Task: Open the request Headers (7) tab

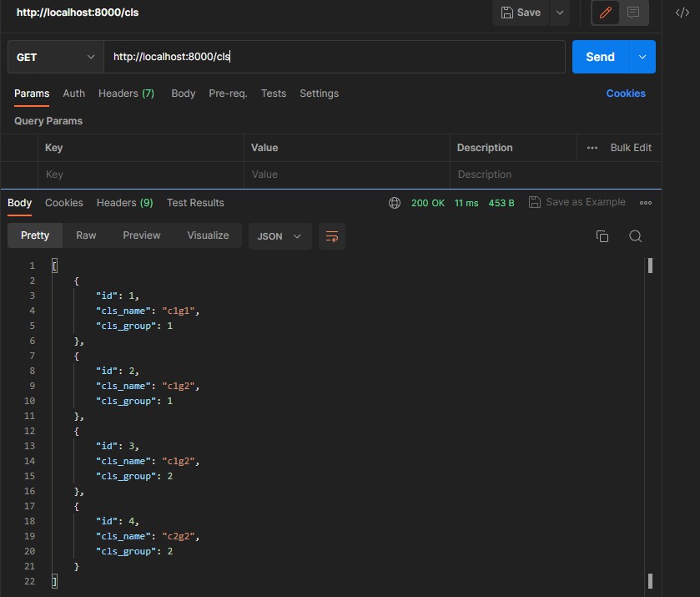Action: tap(126, 94)
